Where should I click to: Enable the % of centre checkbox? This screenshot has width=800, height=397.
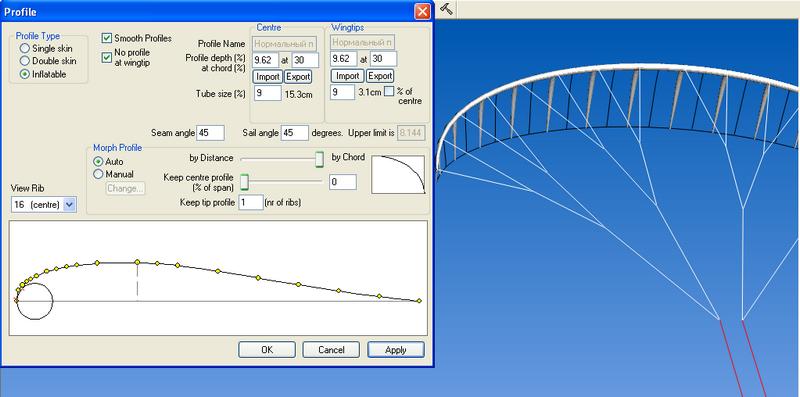(389, 91)
